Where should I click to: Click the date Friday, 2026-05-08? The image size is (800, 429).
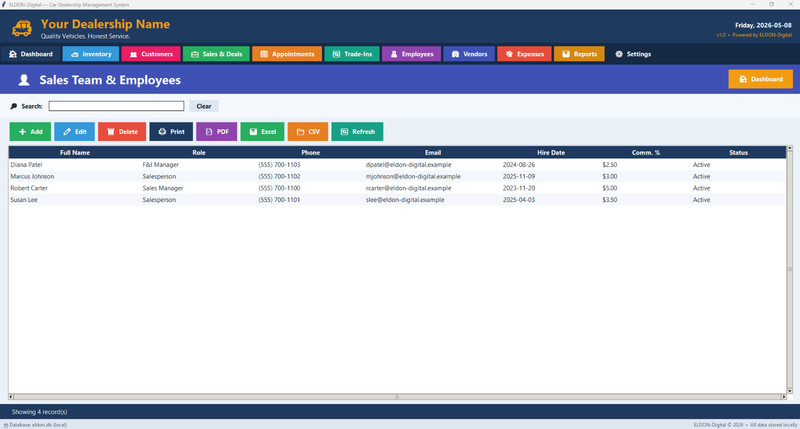coord(763,25)
